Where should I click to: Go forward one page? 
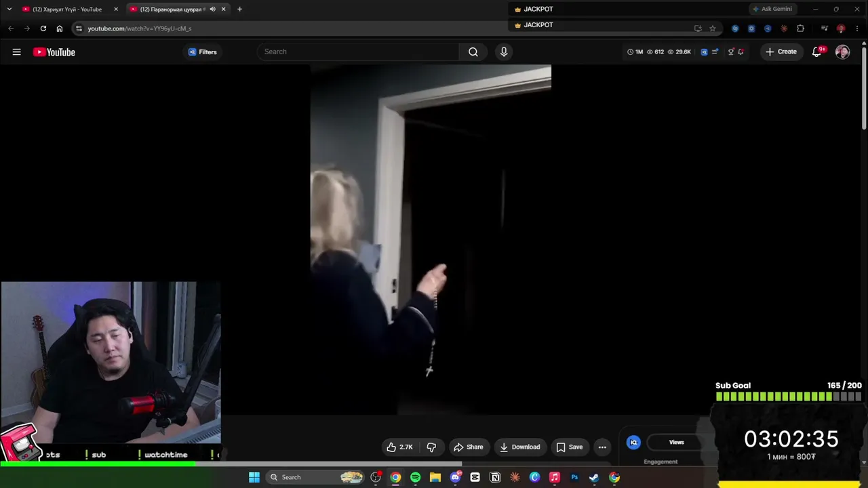point(27,28)
